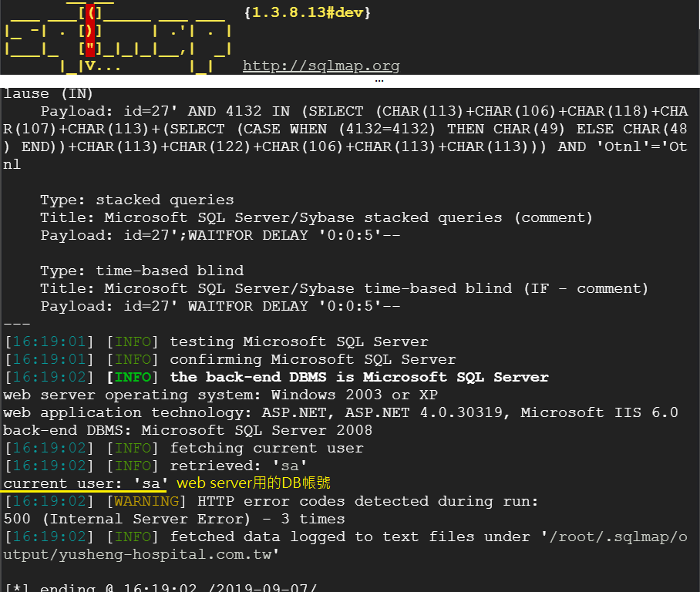Click 'HTTP error codes detected during run:'

click(x=368, y=501)
